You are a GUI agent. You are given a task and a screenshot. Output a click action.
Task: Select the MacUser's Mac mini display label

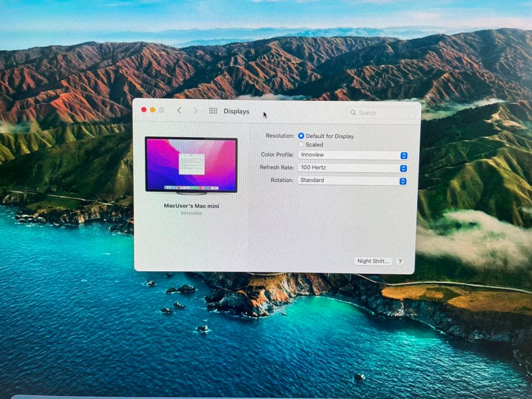point(191,206)
